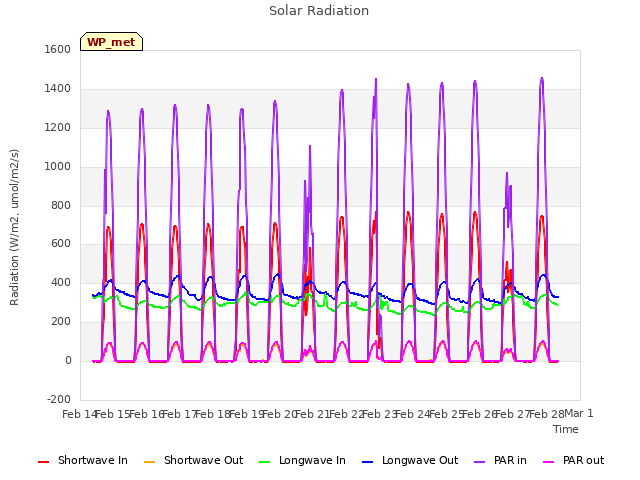Viewport: 640px width, 480px height.
Task: Click the Radiation y-axis title
Action: point(15,227)
